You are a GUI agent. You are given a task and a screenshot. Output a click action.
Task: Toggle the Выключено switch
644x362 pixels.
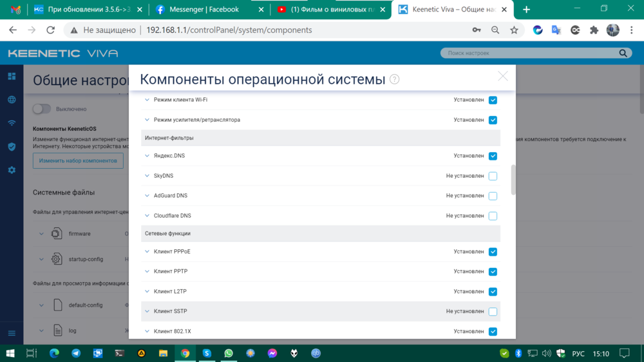(41, 109)
